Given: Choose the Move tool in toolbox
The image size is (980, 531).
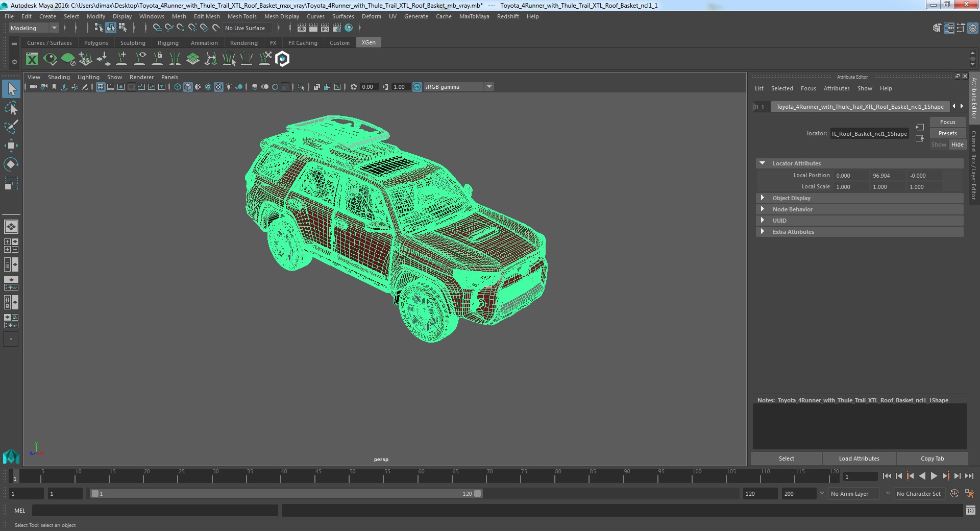Looking at the screenshot, I should [x=11, y=146].
